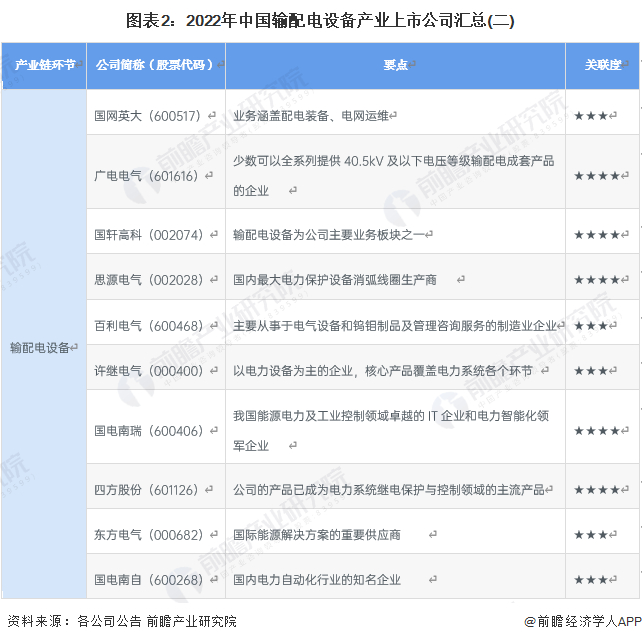Click the star rating for 国轩高科

tap(597, 235)
